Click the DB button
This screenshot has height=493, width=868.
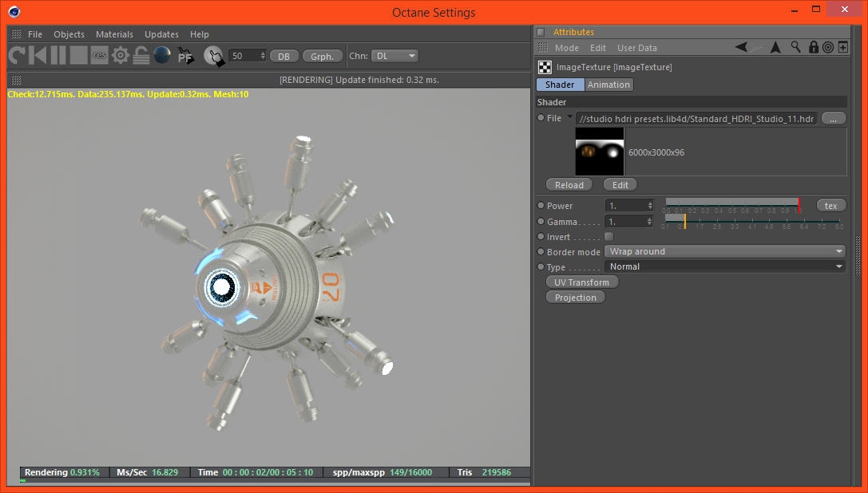(x=284, y=57)
